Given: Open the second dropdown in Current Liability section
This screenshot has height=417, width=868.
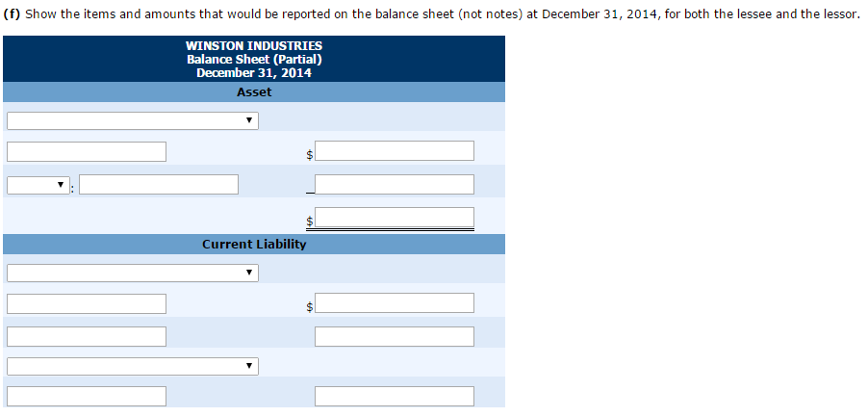Looking at the screenshot, I should click(x=132, y=366).
